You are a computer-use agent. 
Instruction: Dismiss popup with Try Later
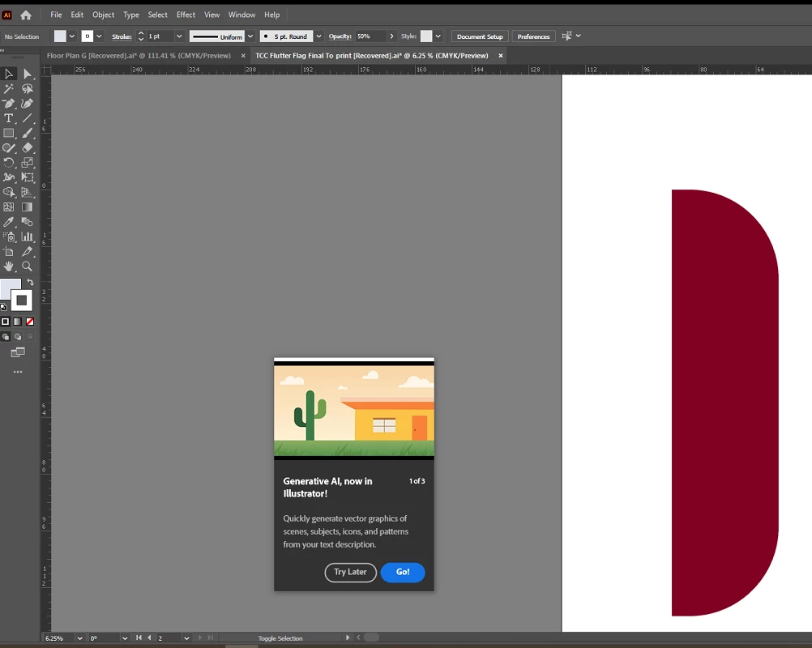(x=350, y=572)
